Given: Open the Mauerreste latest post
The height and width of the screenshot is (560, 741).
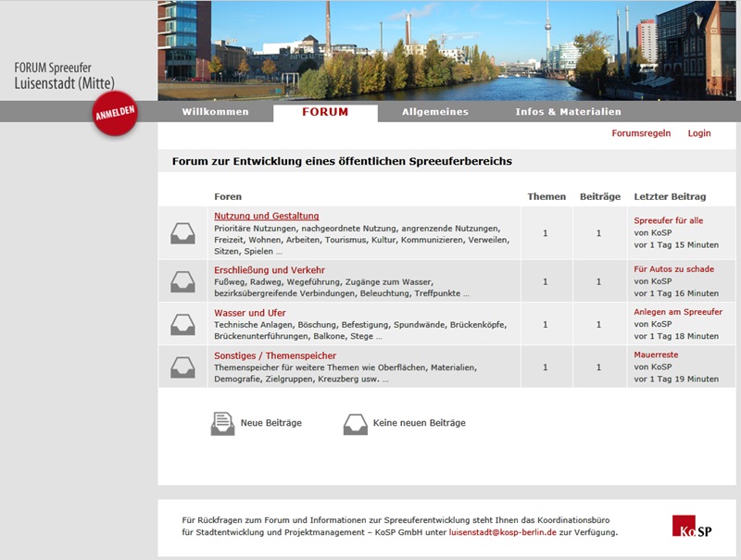Looking at the screenshot, I should coord(655,356).
